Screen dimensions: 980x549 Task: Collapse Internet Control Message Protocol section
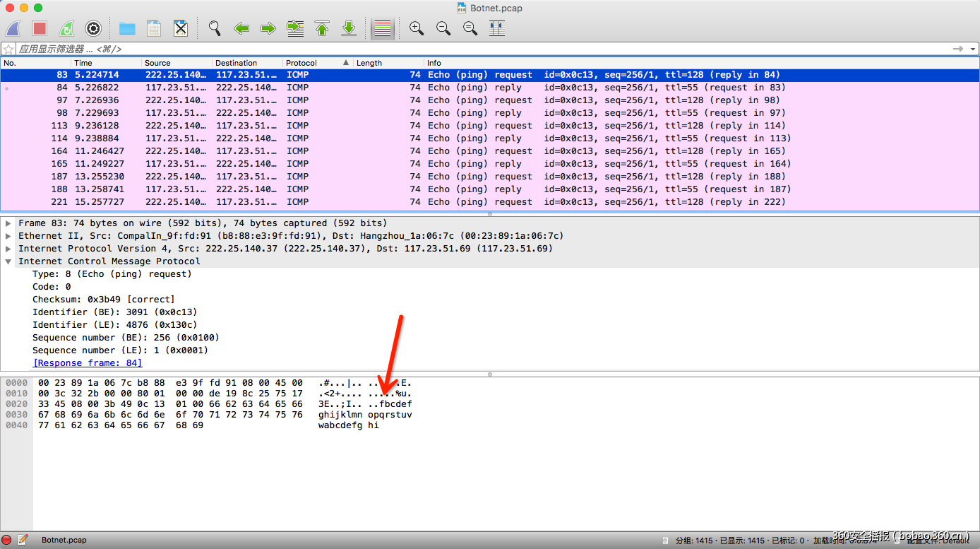[8, 261]
